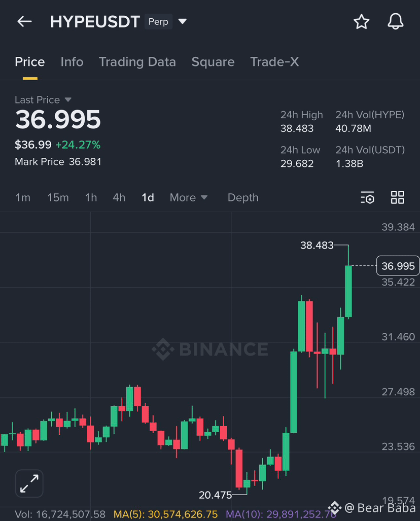The height and width of the screenshot is (521, 420).
Task: Tap the MA(10) volume indicator value
Action: tap(281, 514)
